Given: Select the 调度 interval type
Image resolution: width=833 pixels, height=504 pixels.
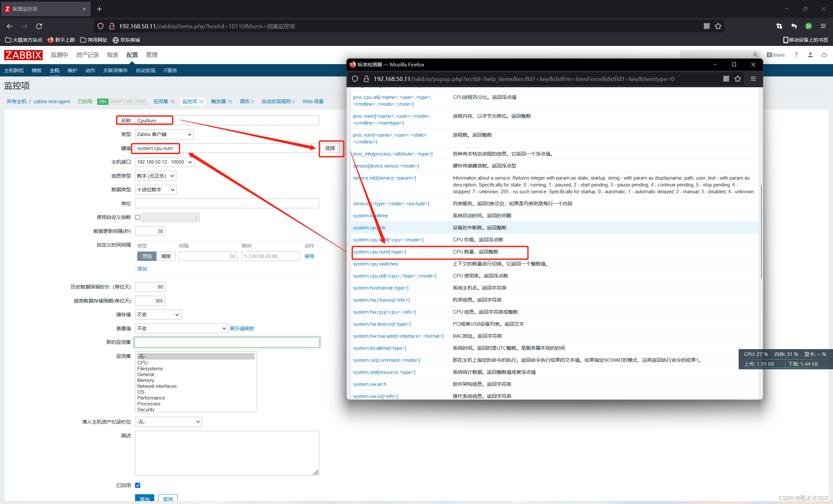Looking at the screenshot, I should 166,256.
